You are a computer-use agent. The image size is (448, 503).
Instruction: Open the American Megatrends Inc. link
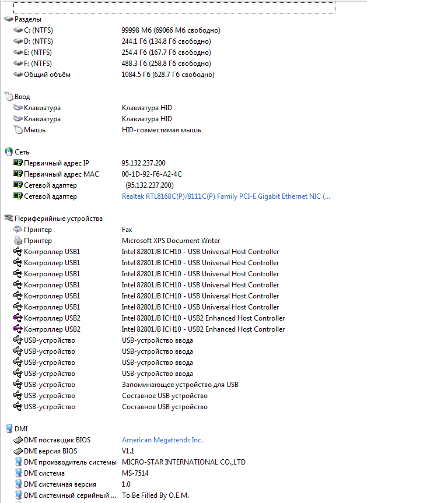(x=163, y=440)
